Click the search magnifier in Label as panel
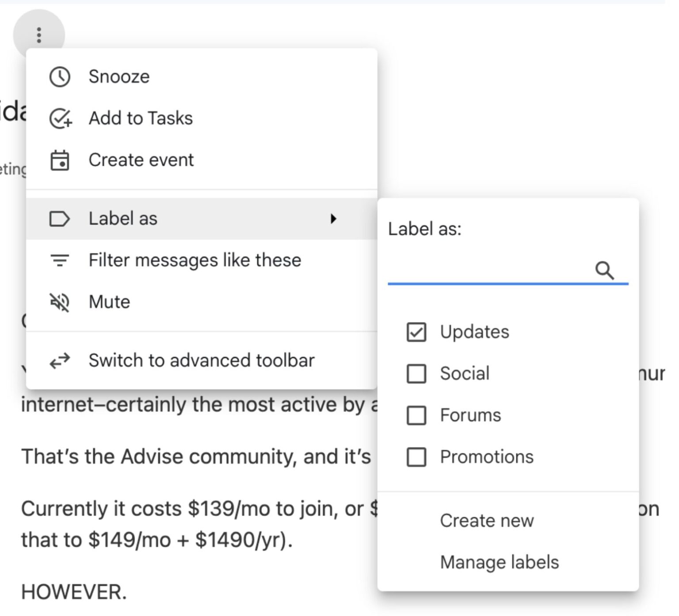The image size is (679, 616). coord(605,270)
